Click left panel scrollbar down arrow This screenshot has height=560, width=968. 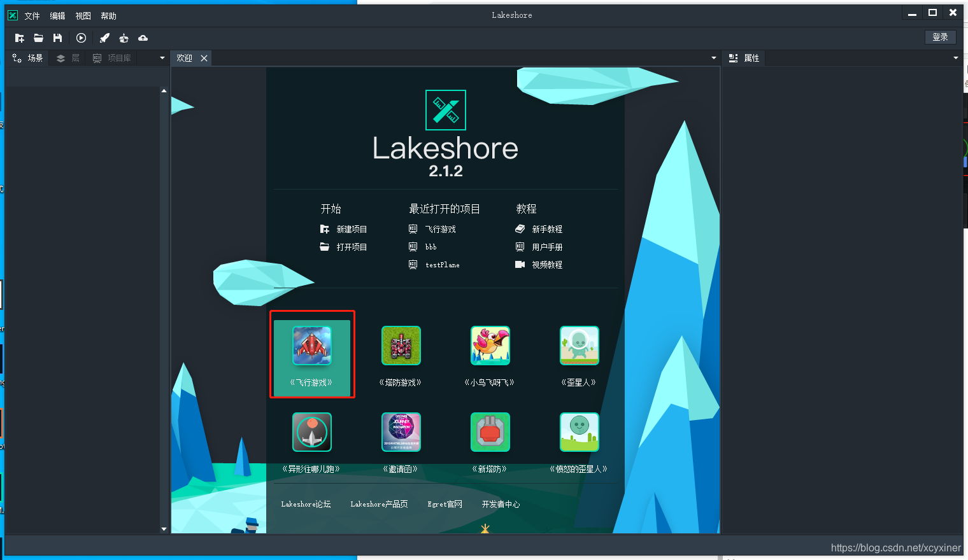pos(164,529)
